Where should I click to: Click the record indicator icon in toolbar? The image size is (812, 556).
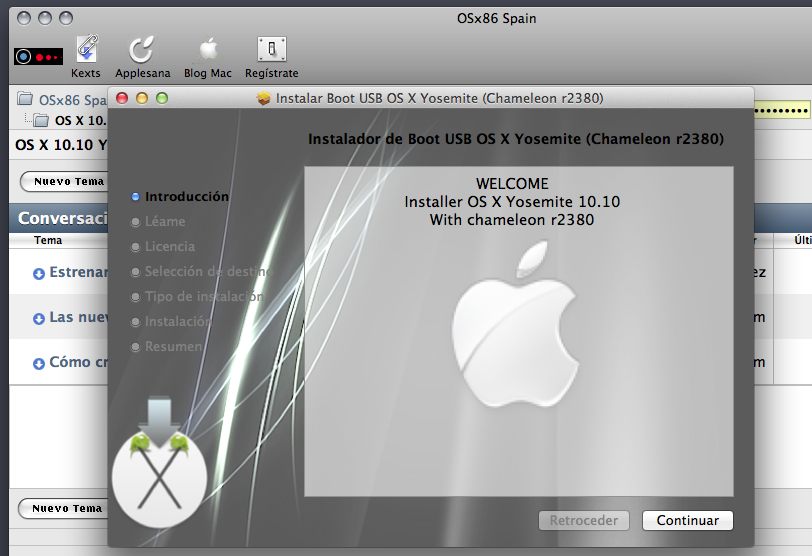pos(38,56)
